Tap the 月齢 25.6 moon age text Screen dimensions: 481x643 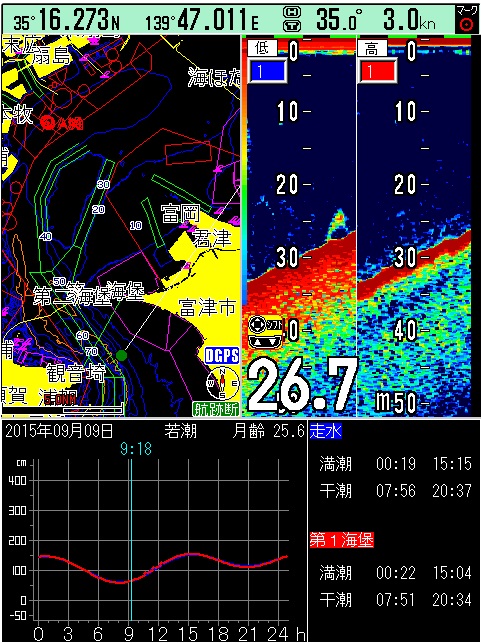[x=269, y=431]
